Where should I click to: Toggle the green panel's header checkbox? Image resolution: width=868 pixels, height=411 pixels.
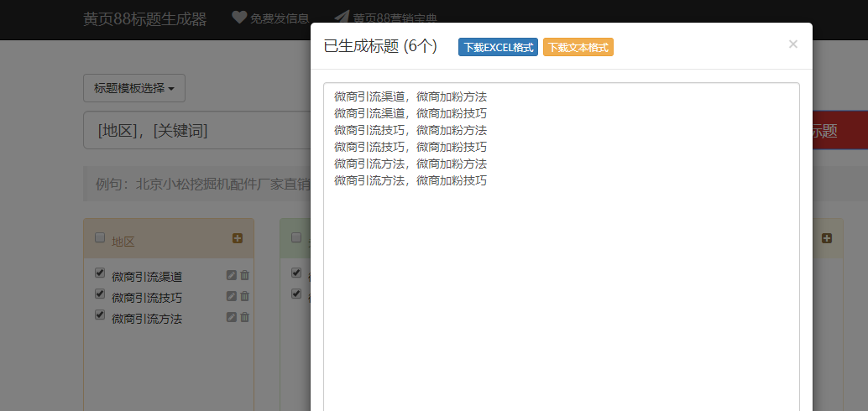click(296, 237)
